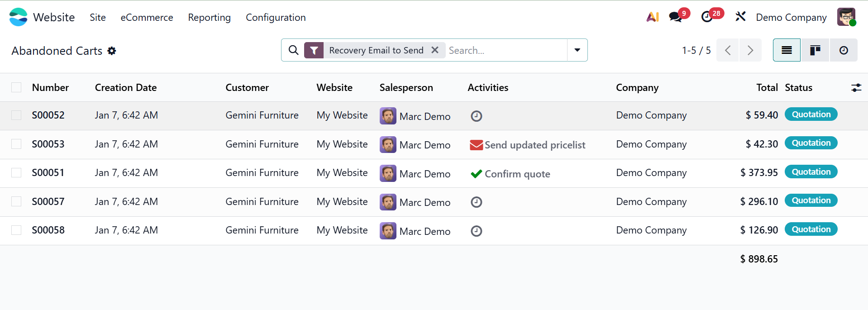The width and height of the screenshot is (868, 310).
Task: Remove the Recovery Email to Send filter
Action: point(435,50)
